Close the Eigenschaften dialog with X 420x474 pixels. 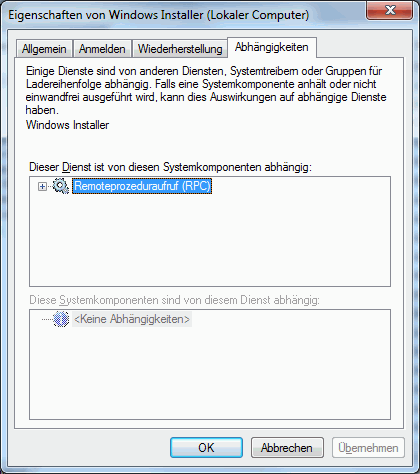point(390,10)
